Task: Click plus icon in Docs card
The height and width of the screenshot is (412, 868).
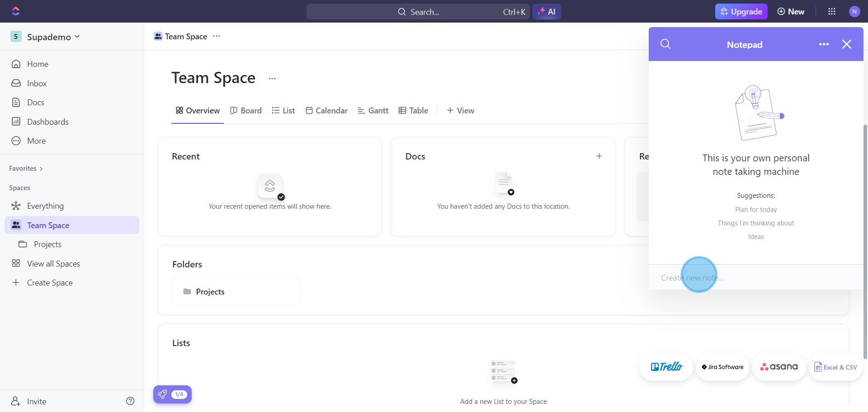Action: [599, 156]
